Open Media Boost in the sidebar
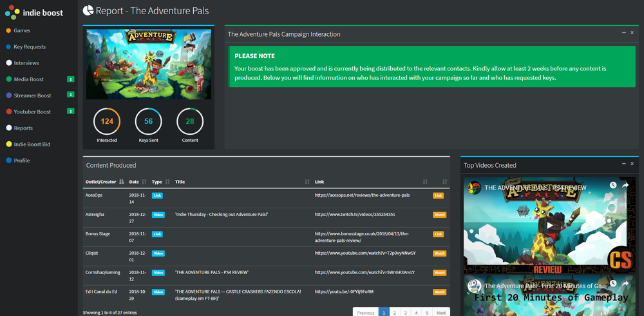Viewport: 644px width, 316px height. coord(28,79)
